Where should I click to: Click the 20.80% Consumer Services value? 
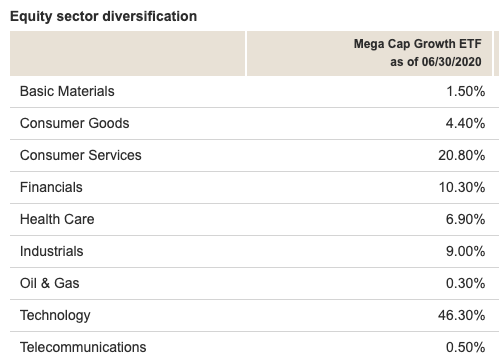462,155
